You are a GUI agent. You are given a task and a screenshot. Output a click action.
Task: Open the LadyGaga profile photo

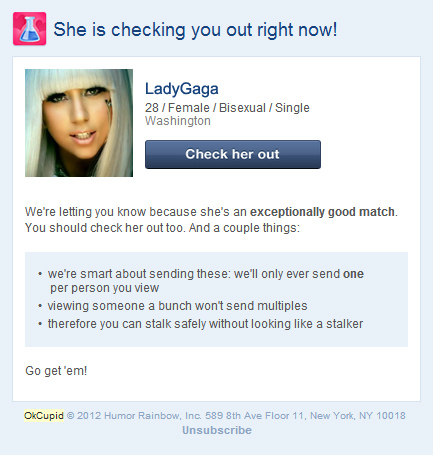coord(79,123)
